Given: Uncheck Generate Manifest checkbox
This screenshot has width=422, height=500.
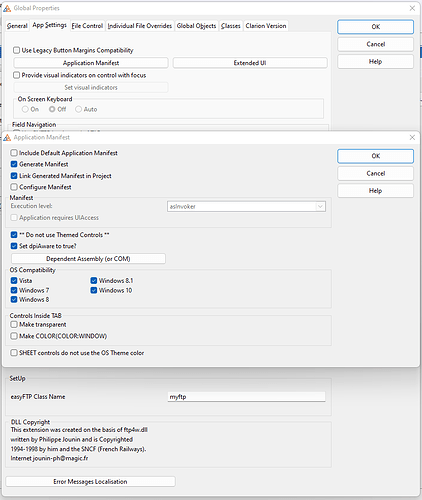Looking at the screenshot, I should click(14, 164).
